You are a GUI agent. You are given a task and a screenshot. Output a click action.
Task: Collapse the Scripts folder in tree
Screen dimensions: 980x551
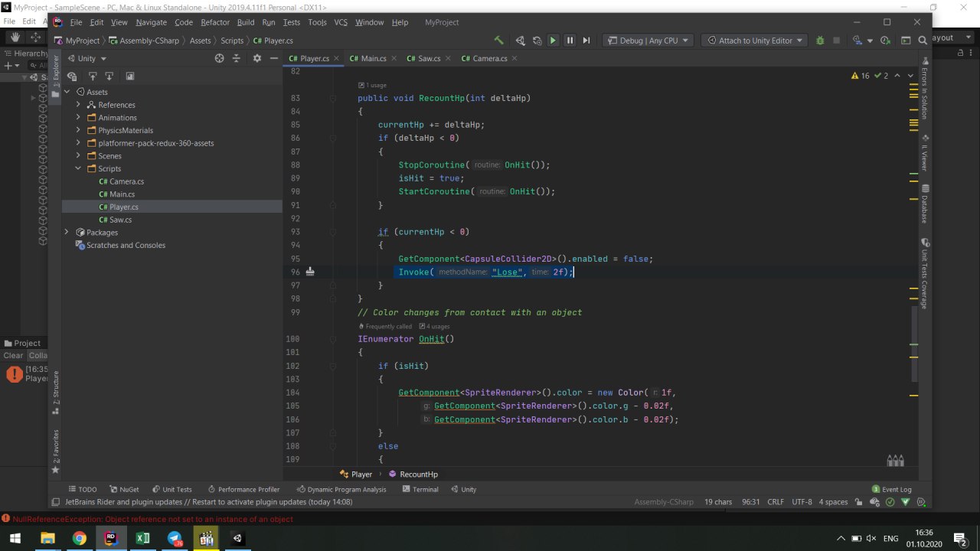point(78,168)
